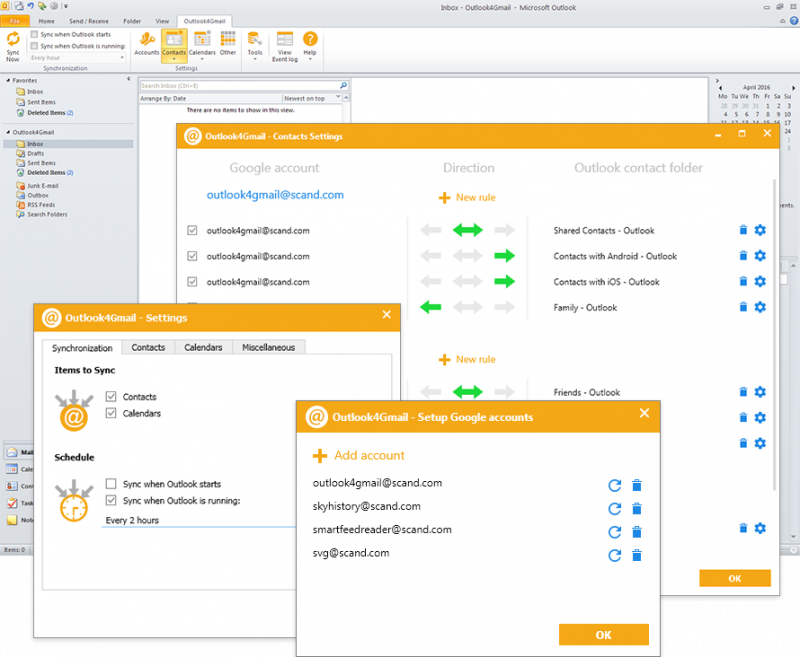Uncheck first outlook4gmail@scand.com rule checkbox
The width and height of the screenshot is (800, 657).
pyautogui.click(x=192, y=230)
